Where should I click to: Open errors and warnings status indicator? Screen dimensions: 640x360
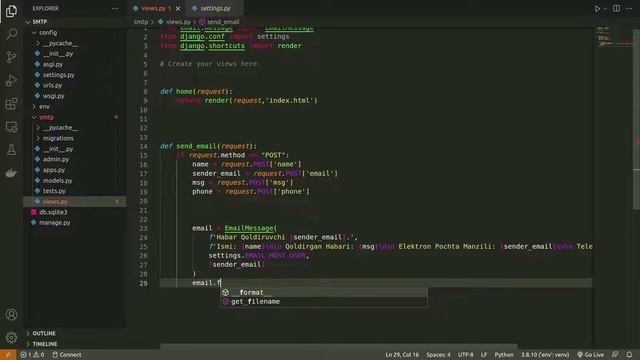click(32, 355)
